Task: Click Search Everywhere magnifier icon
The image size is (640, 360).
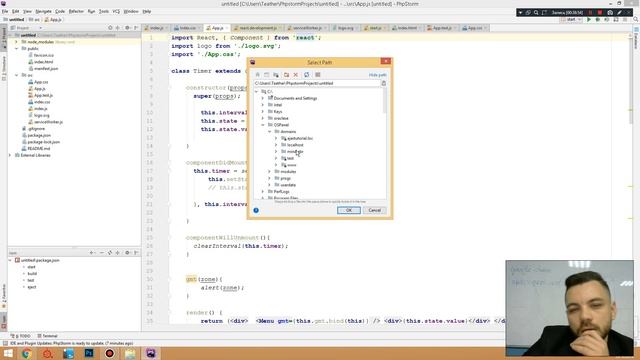Action: coord(636,20)
